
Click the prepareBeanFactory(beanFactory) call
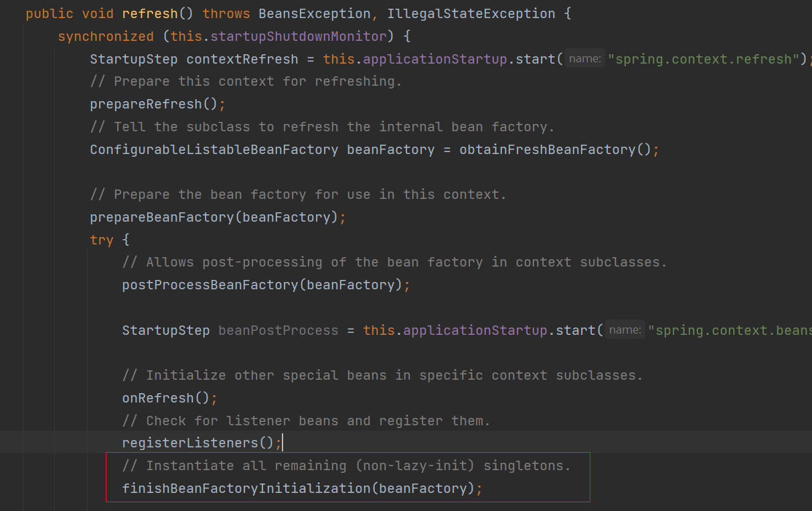(x=214, y=218)
